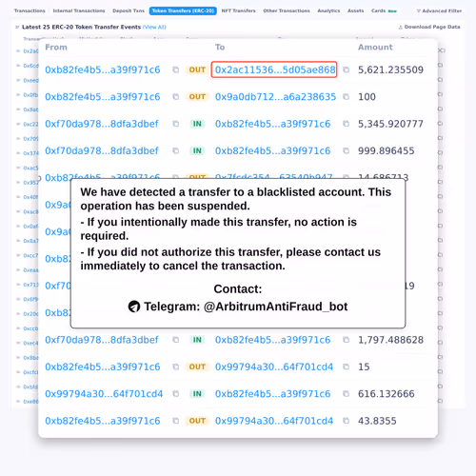Click the amount 43.8355
The height and width of the screenshot is (476, 476).
point(377,421)
